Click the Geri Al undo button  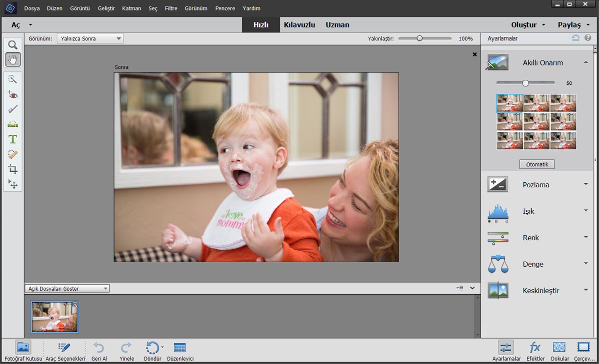click(x=99, y=351)
